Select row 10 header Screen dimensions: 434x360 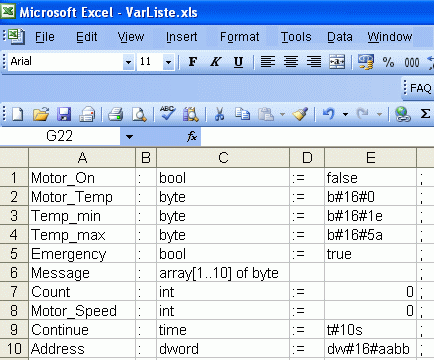pos(14,349)
